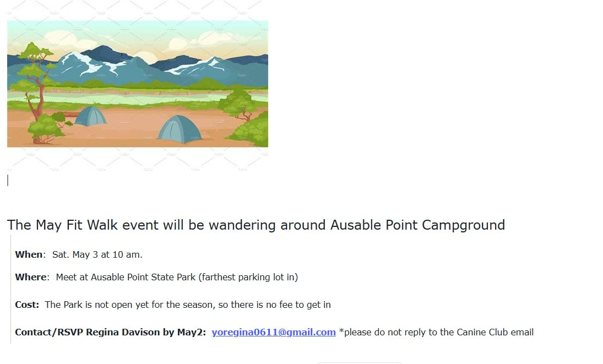
Task: Click the words "Ausable Point Campground" in heading
Action: click(x=417, y=225)
